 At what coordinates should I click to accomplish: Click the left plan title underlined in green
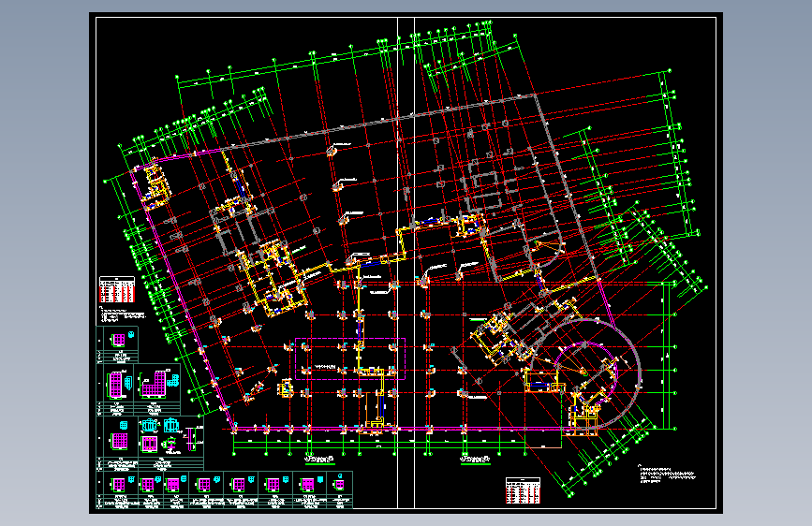(319, 460)
